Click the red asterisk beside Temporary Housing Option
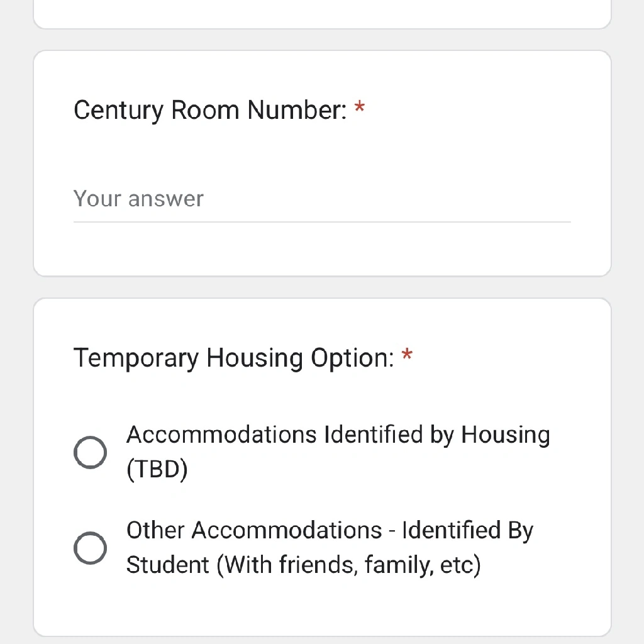 tap(407, 355)
